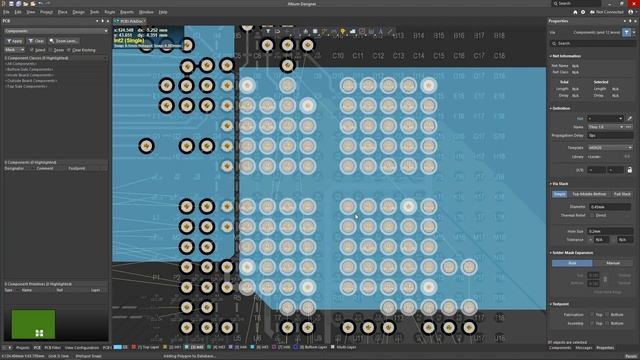The image size is (640, 360).
Task: Click the Multi-Layer color swatch tab
Action: tap(332, 347)
